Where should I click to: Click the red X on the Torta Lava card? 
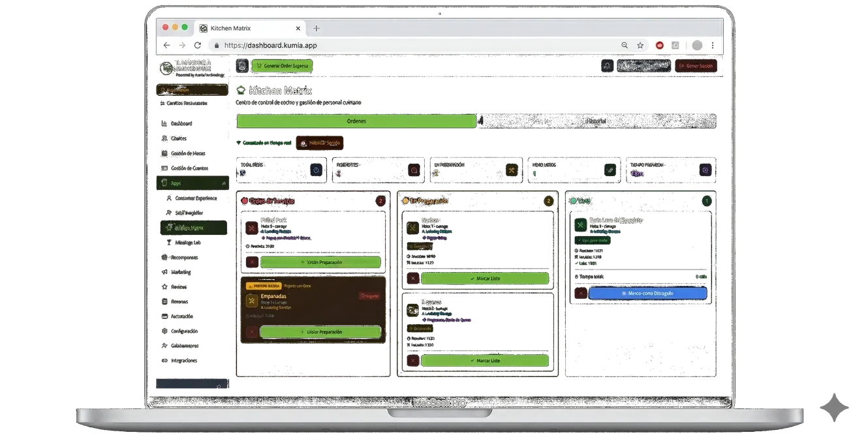[x=580, y=294]
